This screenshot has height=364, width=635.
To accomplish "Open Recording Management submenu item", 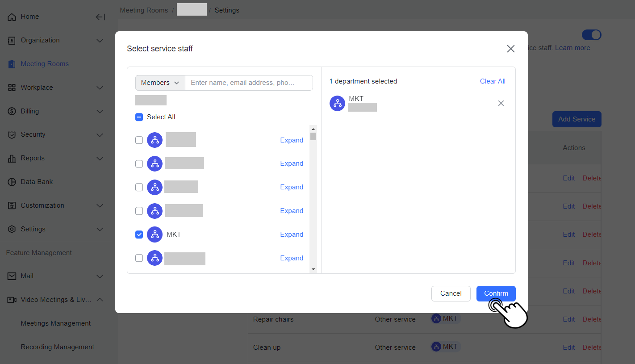I will (58, 347).
